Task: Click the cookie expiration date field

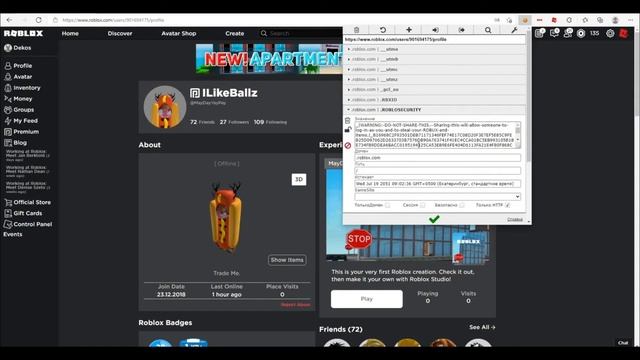Action: [x=438, y=184]
